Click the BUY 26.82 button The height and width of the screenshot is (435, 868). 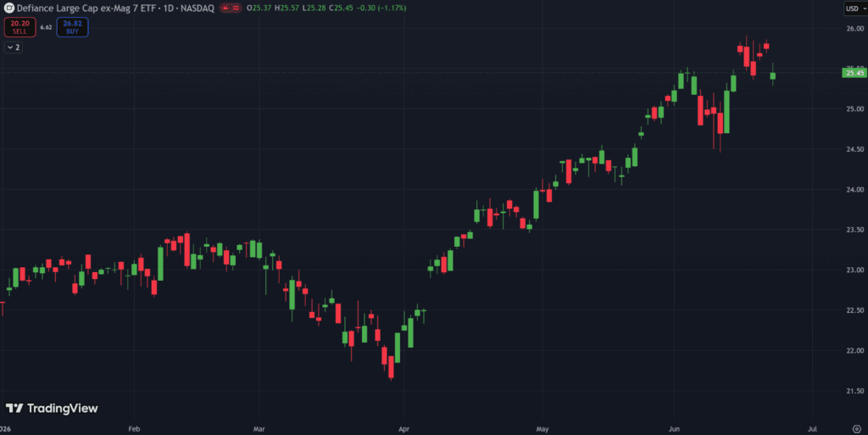[72, 27]
